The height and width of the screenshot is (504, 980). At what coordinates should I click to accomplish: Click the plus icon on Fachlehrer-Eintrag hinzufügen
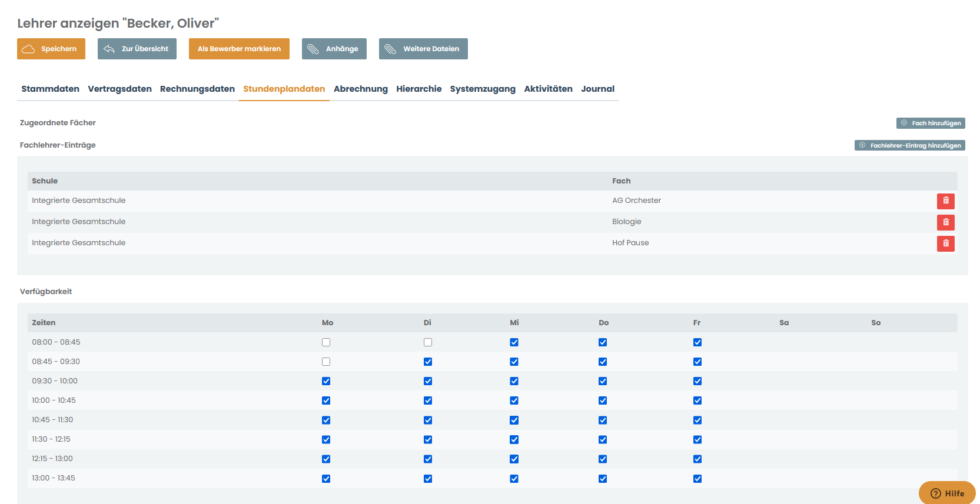[x=862, y=145]
